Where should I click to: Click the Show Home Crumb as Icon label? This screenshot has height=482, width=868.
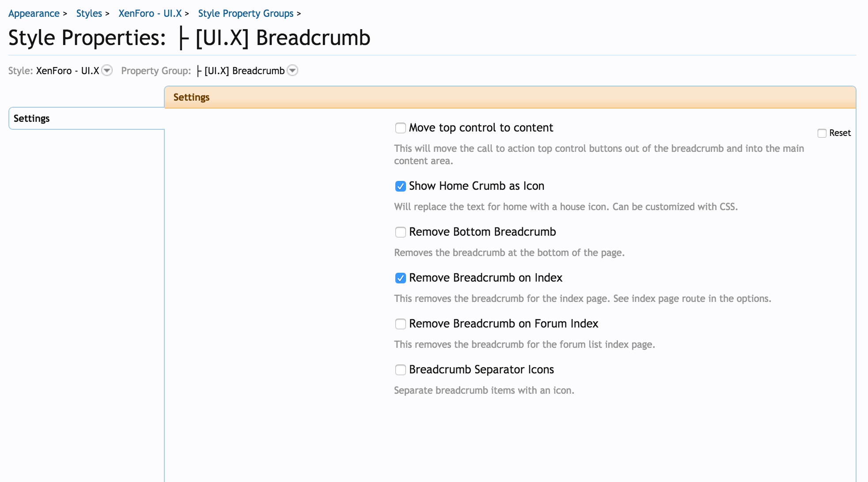pos(477,186)
